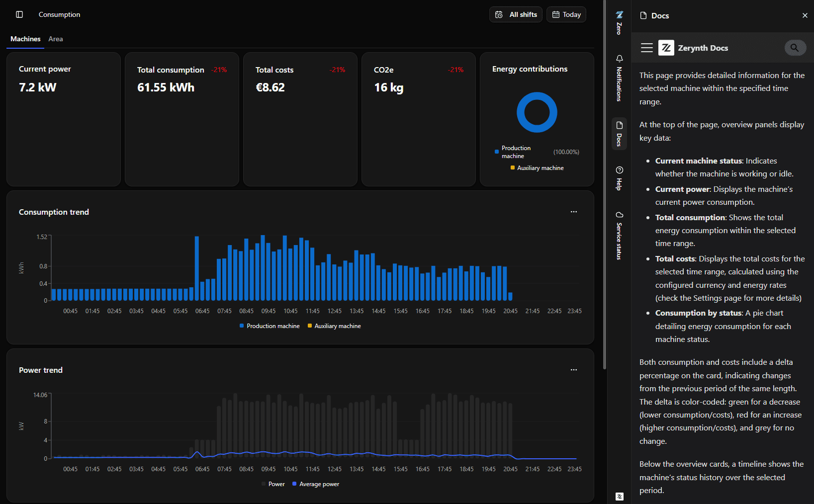Open the All shifts dropdown
This screenshot has height=504, width=814.
[516, 14]
